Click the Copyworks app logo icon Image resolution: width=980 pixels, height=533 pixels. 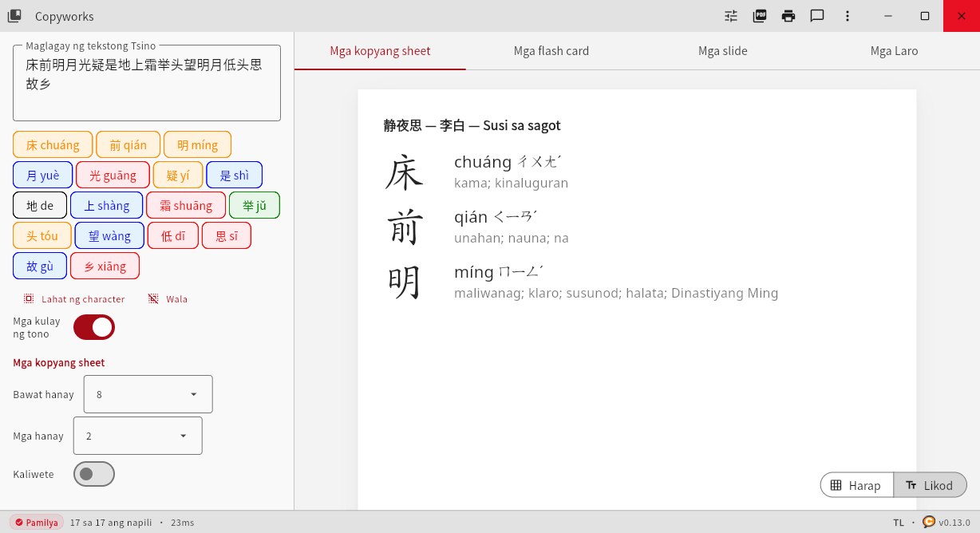click(14, 16)
